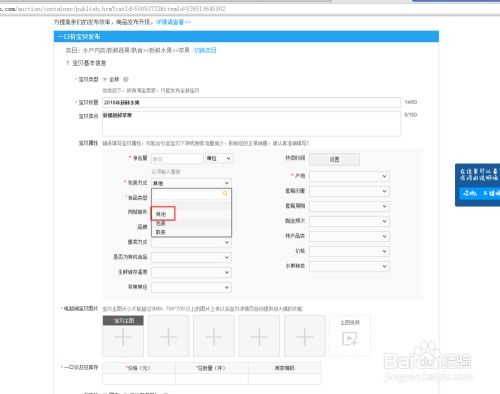This screenshot has height=394, width=500.
Task: Add image in fifth product photo slot
Action: tap(305, 336)
